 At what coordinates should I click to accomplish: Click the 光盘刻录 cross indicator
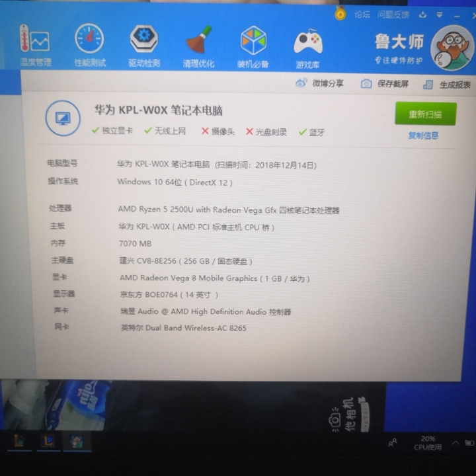pos(266,132)
